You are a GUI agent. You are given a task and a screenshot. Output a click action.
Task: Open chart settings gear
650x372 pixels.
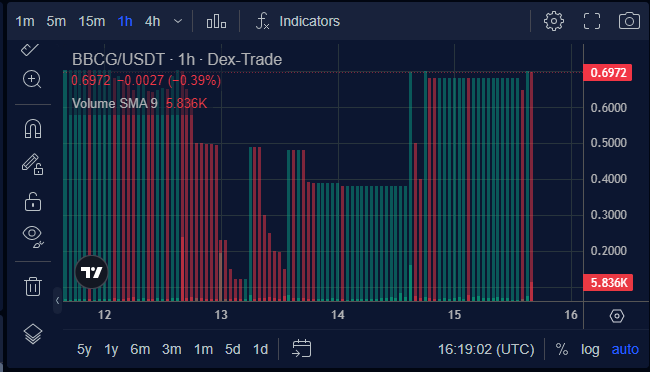(x=554, y=21)
